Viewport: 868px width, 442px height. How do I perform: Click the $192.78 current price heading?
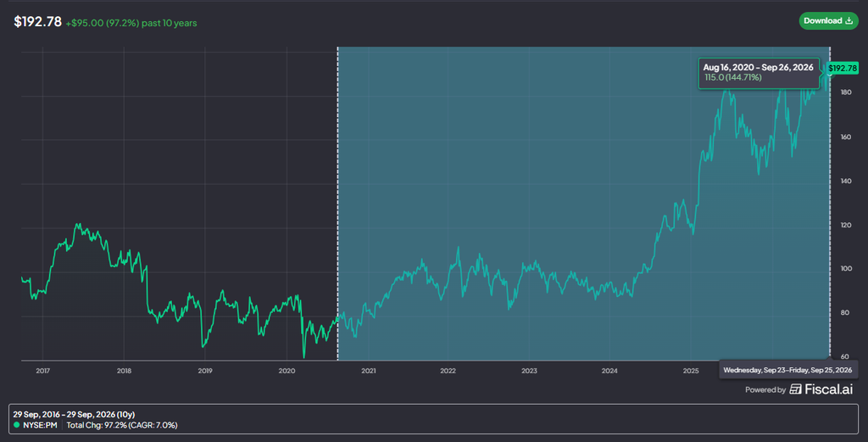(37, 21)
